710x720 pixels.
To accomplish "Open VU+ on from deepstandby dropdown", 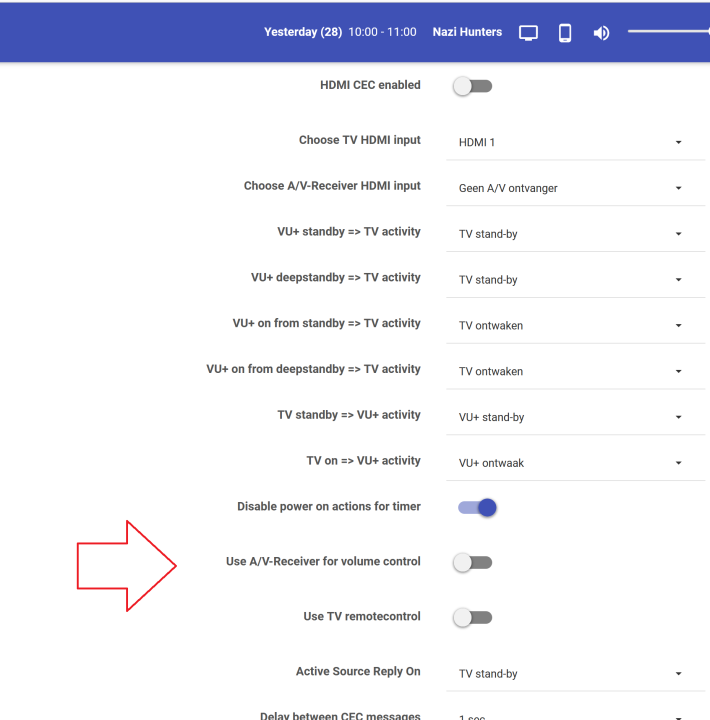I will pyautogui.click(x=574, y=371).
